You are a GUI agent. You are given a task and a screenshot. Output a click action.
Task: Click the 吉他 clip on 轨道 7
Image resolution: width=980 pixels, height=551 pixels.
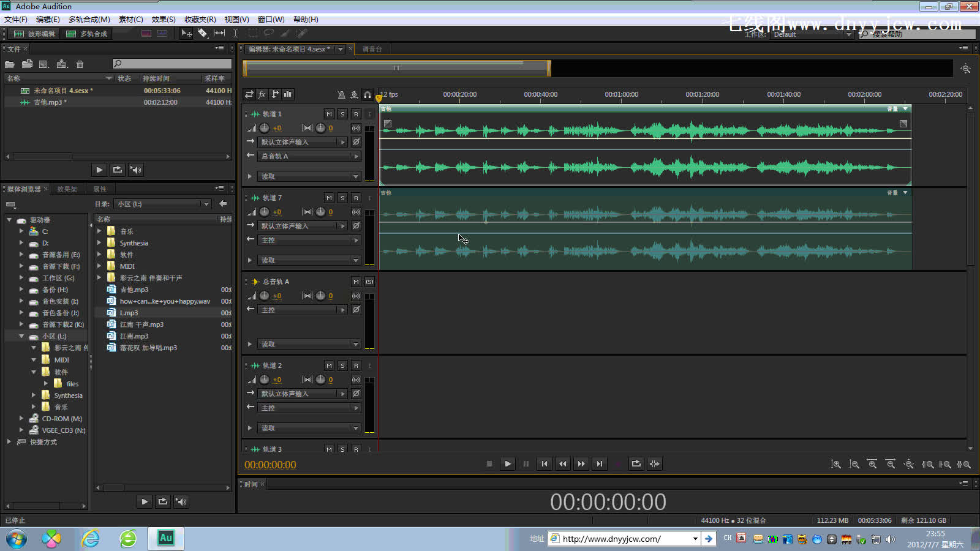(x=645, y=230)
